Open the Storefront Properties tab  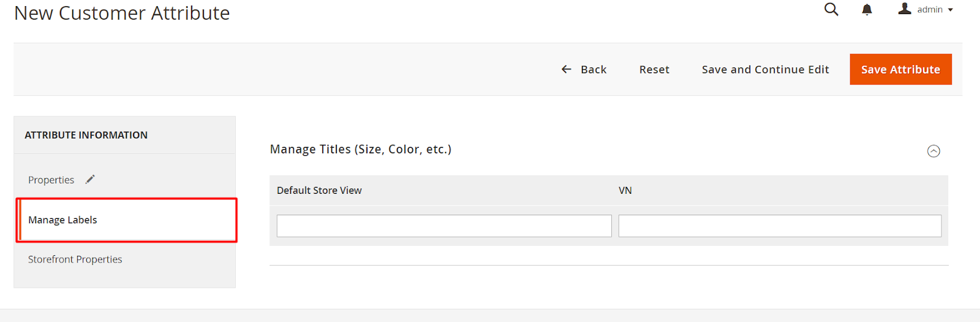(x=75, y=259)
